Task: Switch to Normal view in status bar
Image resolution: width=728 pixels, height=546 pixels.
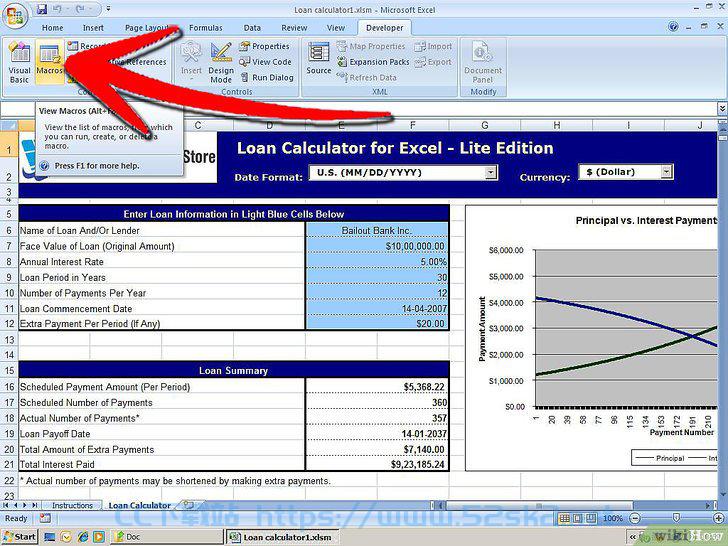Action: [565, 518]
